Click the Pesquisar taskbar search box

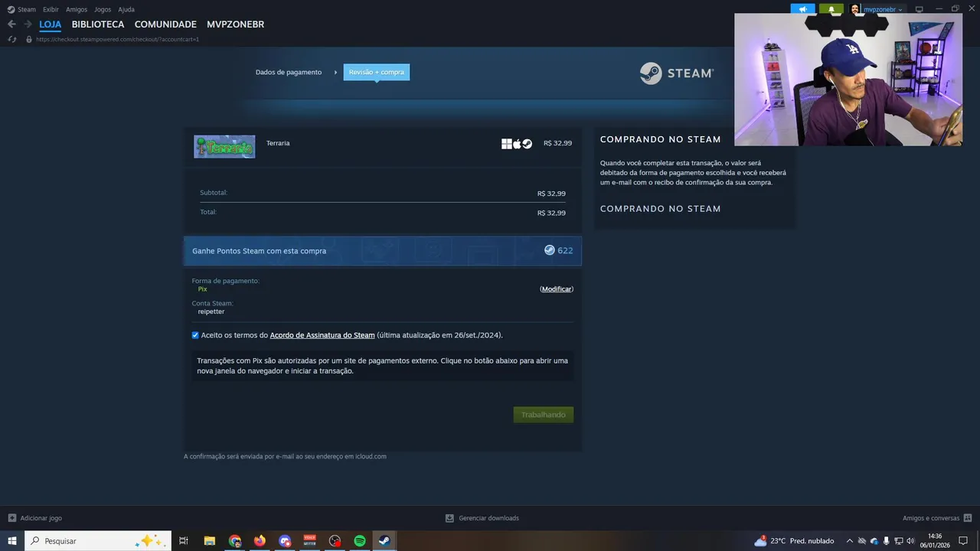98,541
